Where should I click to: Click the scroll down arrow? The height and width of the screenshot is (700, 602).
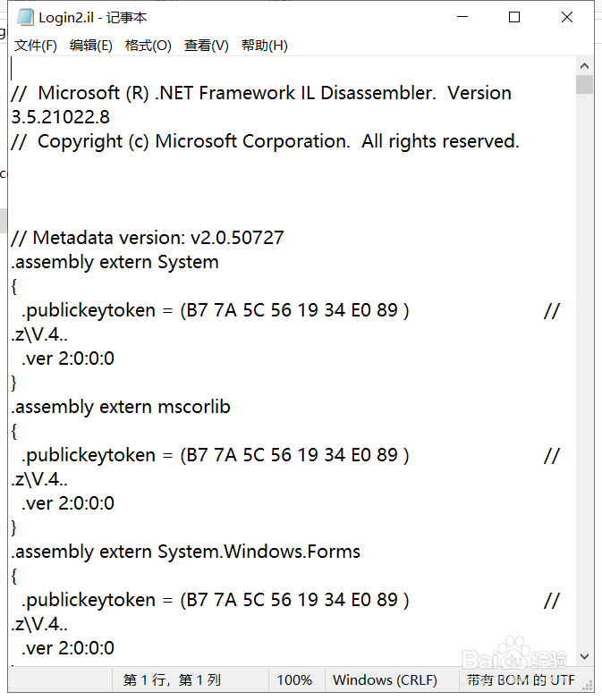click(x=585, y=656)
